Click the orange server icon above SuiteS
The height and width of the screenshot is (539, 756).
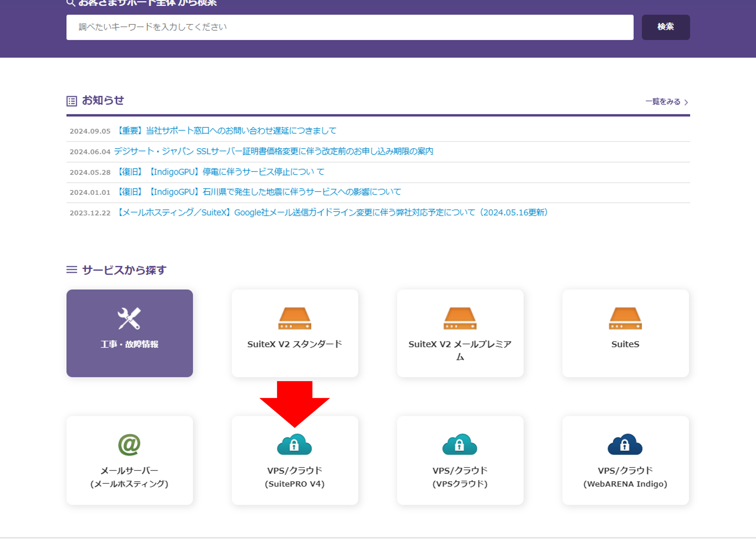[625, 318]
